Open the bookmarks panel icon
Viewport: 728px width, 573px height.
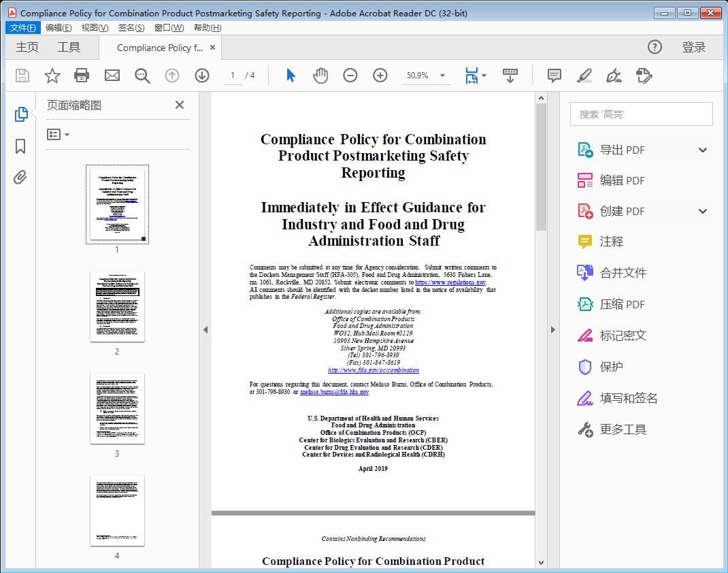click(20, 146)
